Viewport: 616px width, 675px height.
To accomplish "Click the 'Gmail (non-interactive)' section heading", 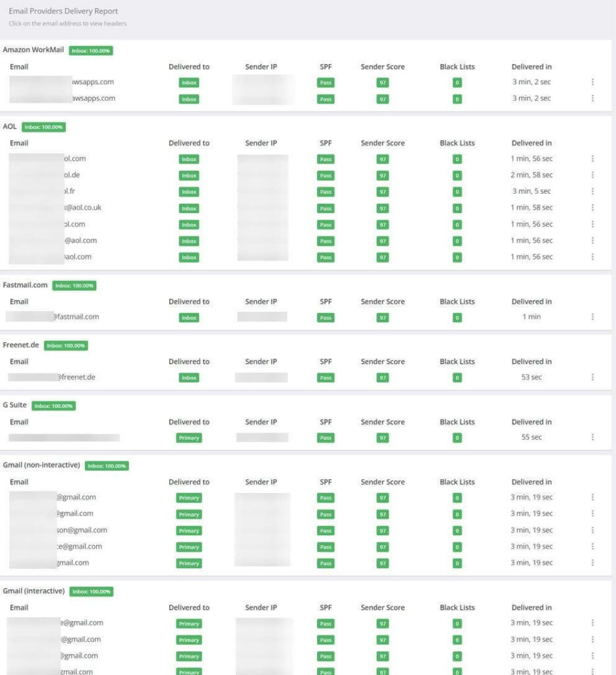I will coord(42,465).
